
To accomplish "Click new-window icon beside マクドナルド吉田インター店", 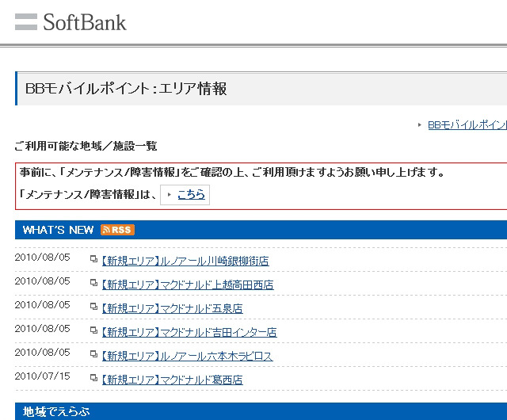I will (x=93, y=330).
